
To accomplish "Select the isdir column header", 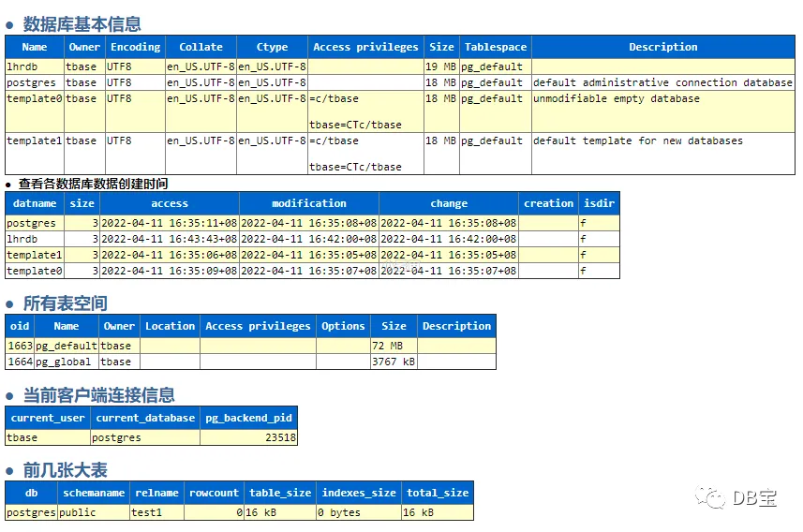I will [599, 203].
